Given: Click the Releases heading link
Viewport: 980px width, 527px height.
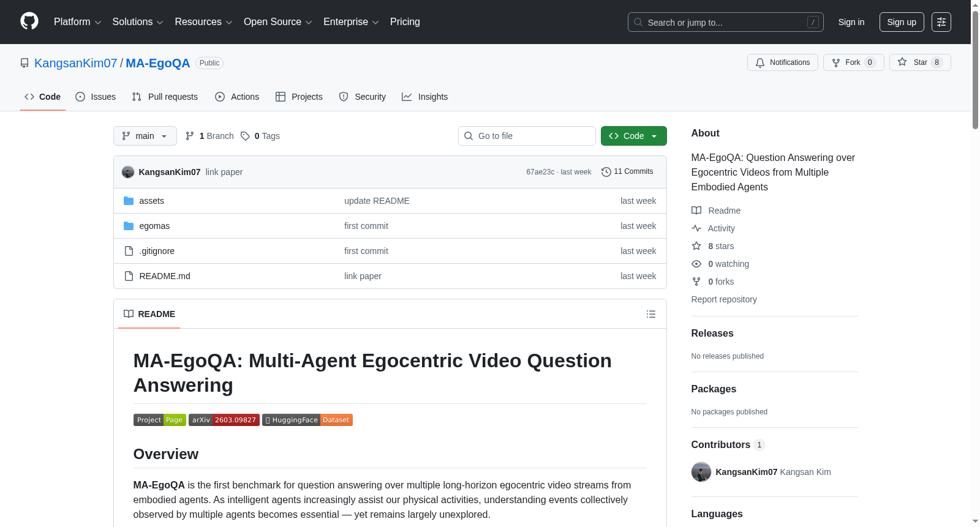Looking at the screenshot, I should (x=712, y=334).
